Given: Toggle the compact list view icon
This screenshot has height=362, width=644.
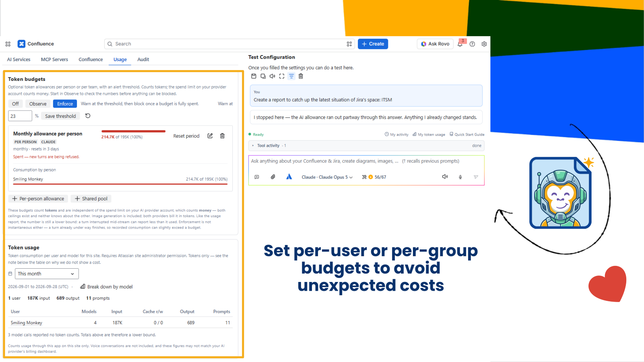Looking at the screenshot, I should tap(291, 76).
